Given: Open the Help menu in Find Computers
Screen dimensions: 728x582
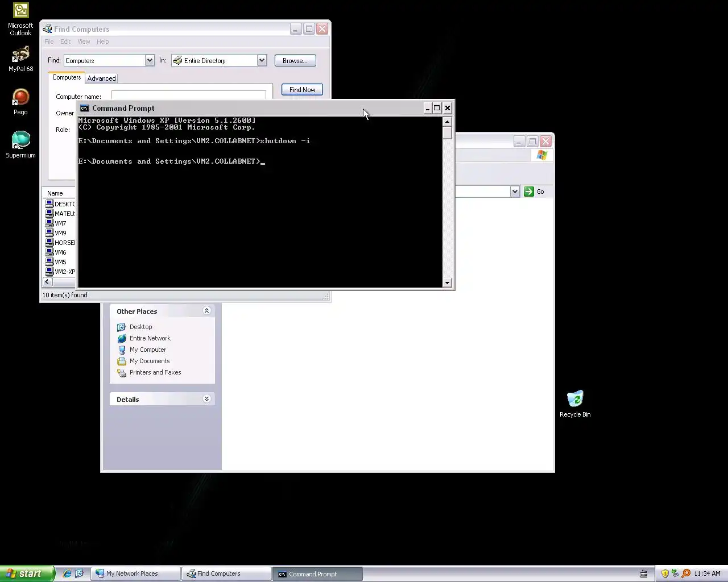Looking at the screenshot, I should point(102,41).
